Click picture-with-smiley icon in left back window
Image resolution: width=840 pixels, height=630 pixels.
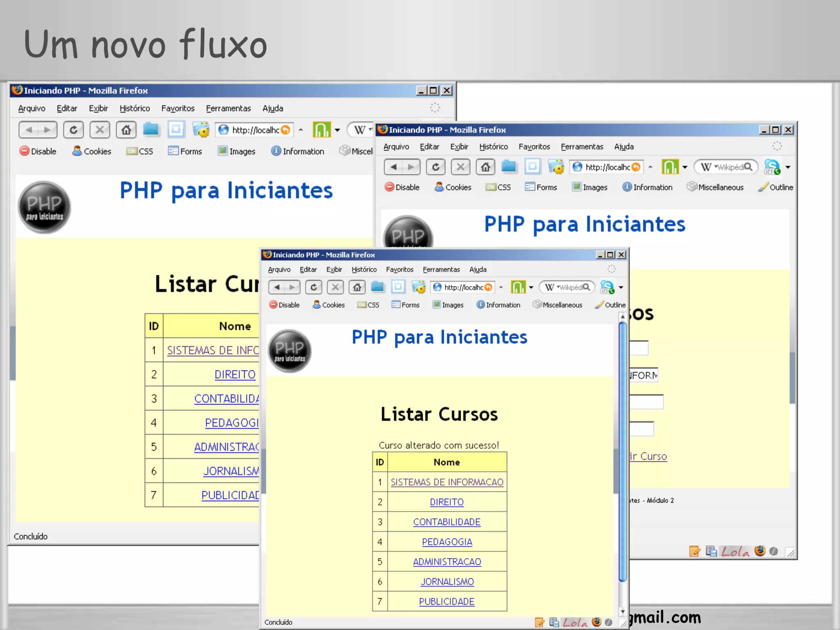(x=201, y=130)
